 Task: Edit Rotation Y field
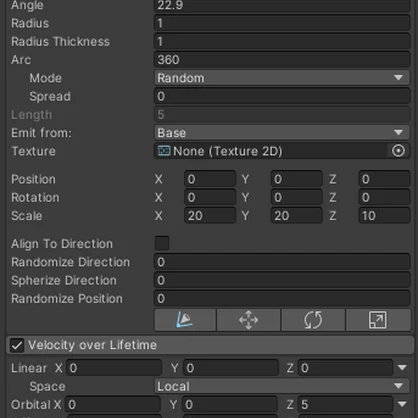[x=297, y=197]
